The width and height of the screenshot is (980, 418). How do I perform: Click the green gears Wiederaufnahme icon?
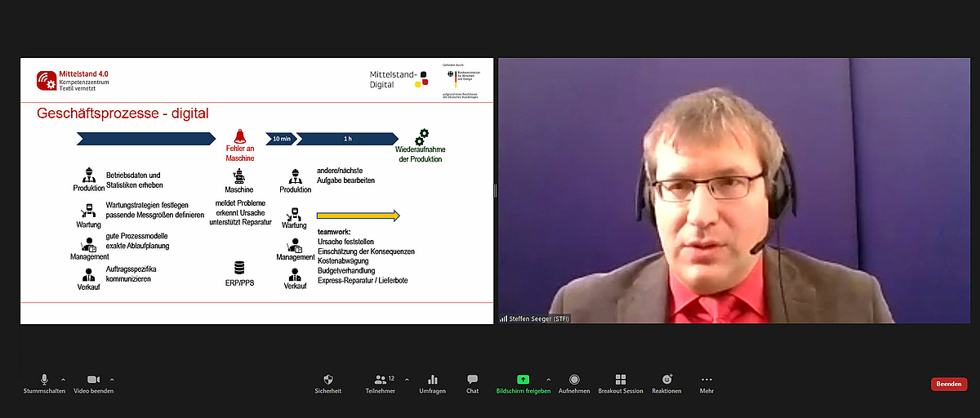421,136
